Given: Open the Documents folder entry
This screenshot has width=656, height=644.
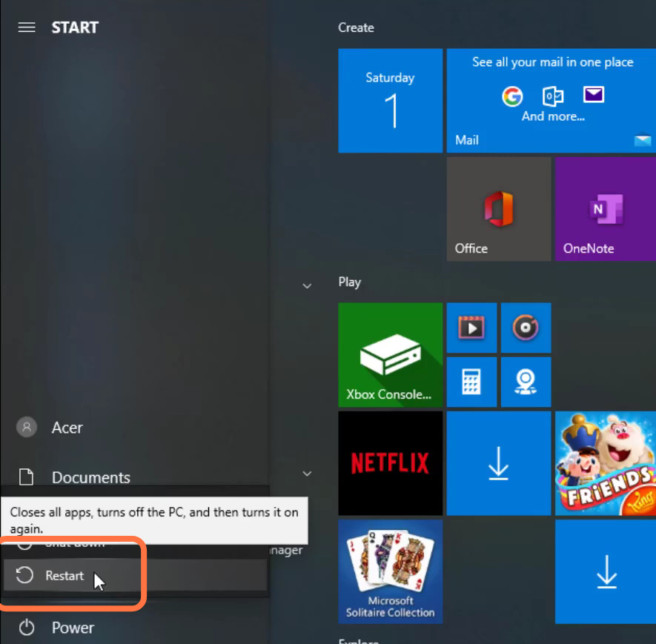Looking at the screenshot, I should tap(90, 477).
